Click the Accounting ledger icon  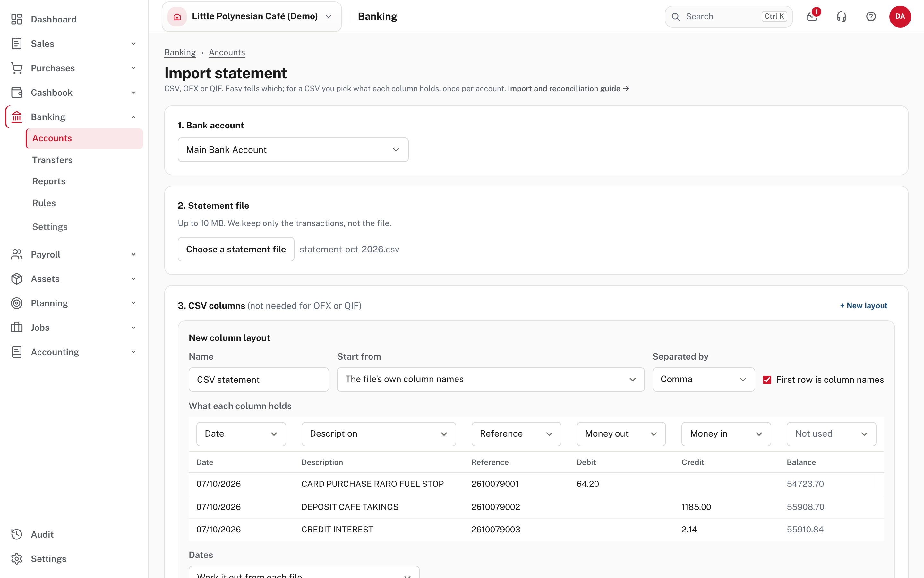[16, 352]
